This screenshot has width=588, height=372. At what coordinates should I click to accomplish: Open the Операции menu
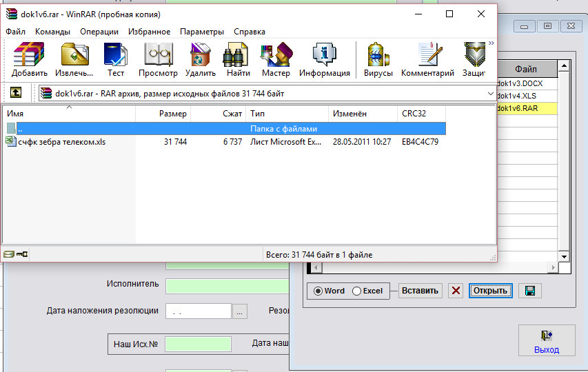click(99, 32)
